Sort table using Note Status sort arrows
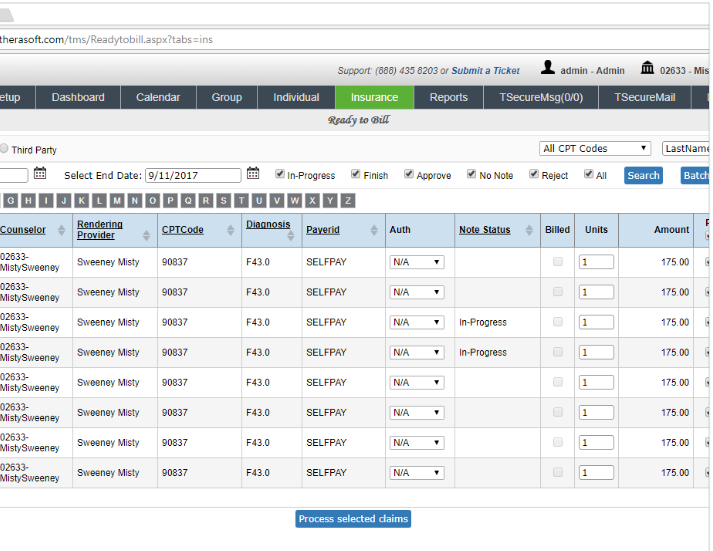 pos(529,230)
